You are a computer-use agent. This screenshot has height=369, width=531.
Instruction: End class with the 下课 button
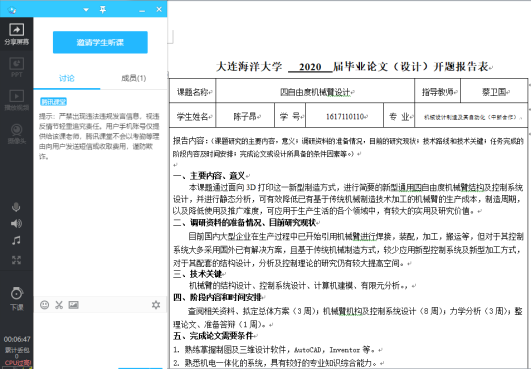coord(17,299)
